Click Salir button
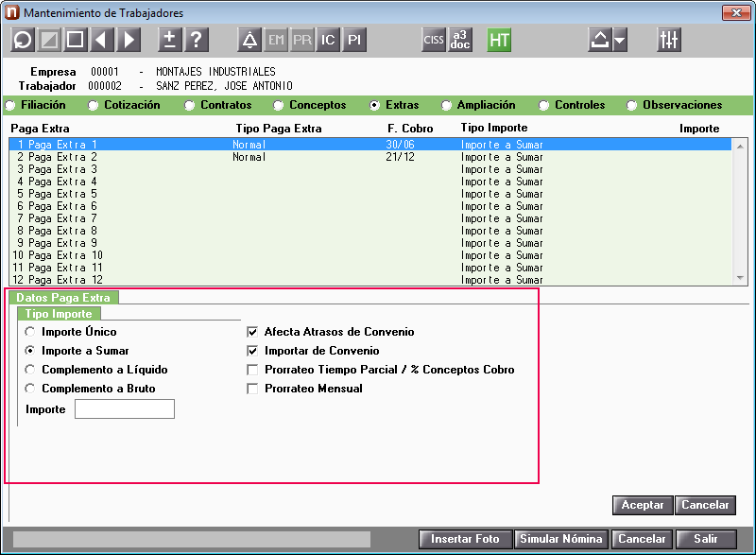 [706, 539]
